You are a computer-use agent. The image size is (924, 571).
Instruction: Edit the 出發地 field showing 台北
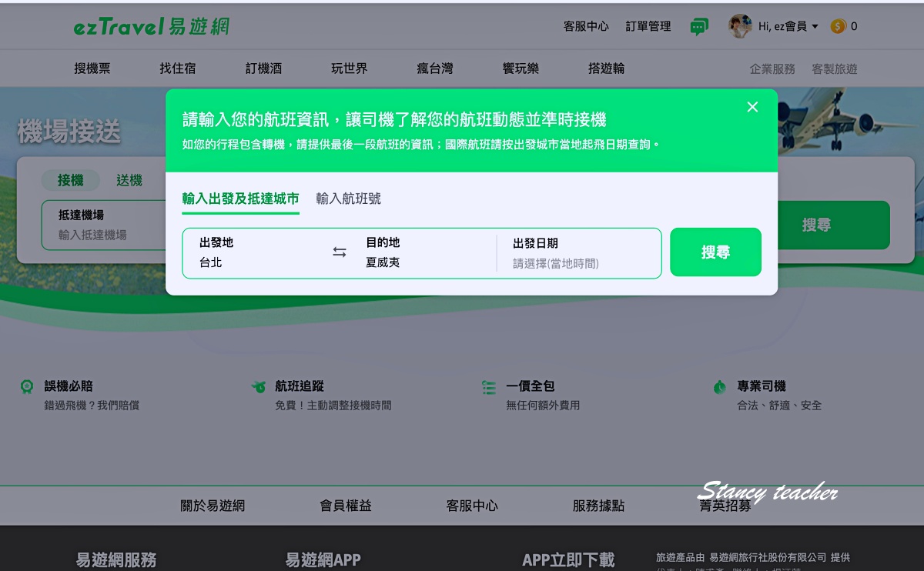coord(256,252)
